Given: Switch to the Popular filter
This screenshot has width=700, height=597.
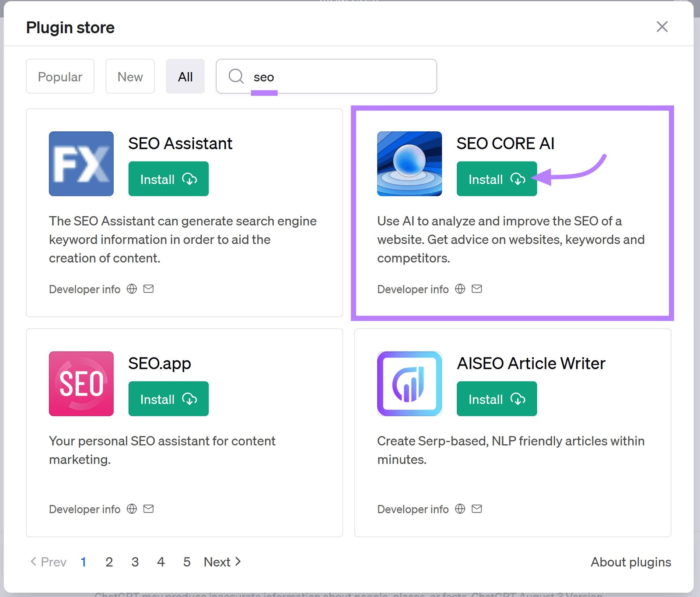Looking at the screenshot, I should click(x=60, y=76).
